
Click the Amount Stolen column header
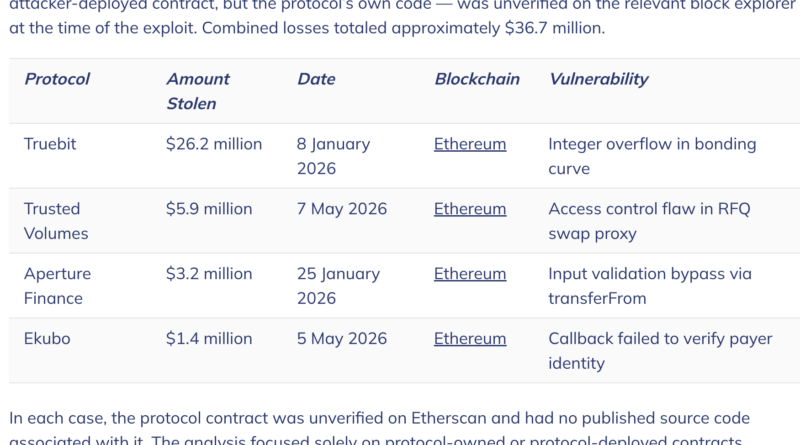tap(198, 91)
